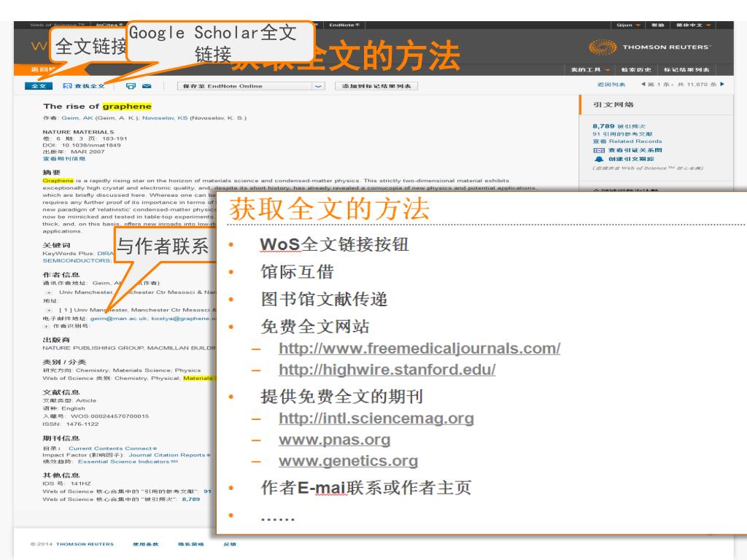The height and width of the screenshot is (560, 747).
Task: Click the Essential Science Indicators link
Action: 128,462
